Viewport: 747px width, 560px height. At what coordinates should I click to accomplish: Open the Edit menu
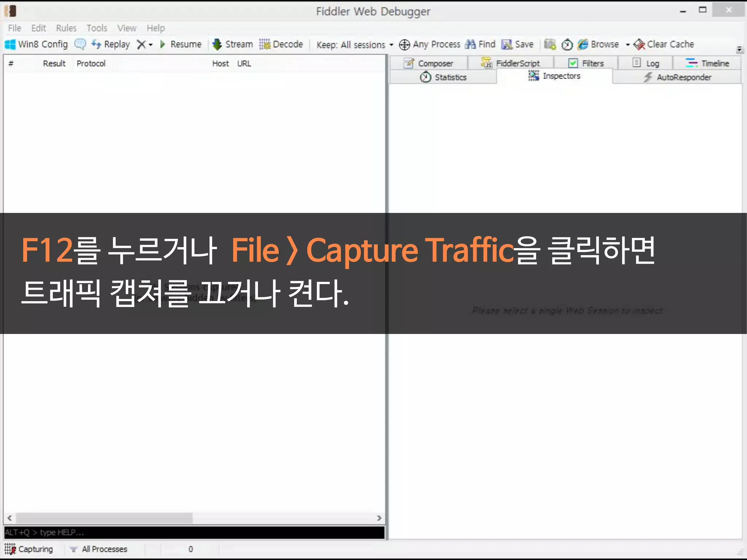(x=38, y=28)
